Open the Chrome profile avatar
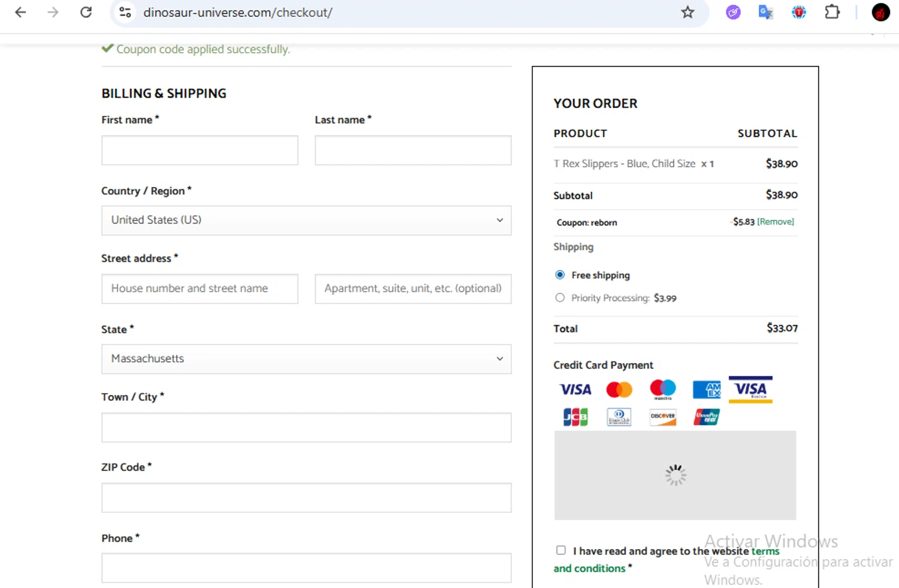 880,12
